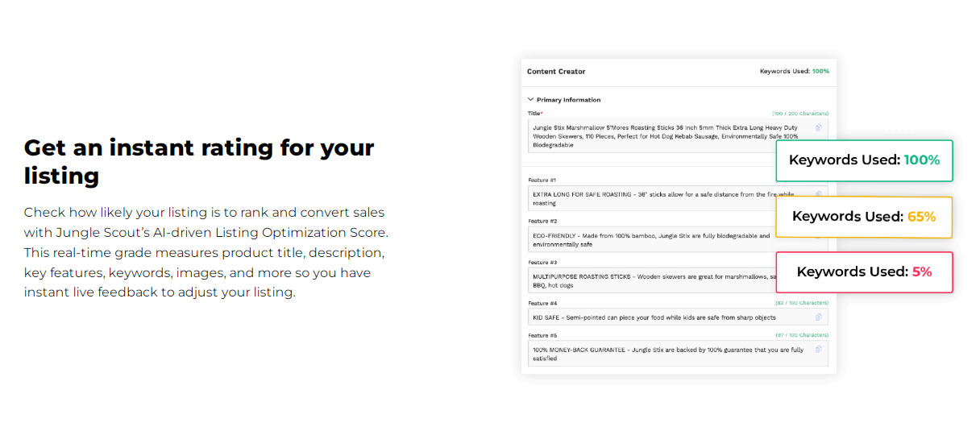
Task: Copy the Feature #1 text using its icon
Action: [819, 194]
